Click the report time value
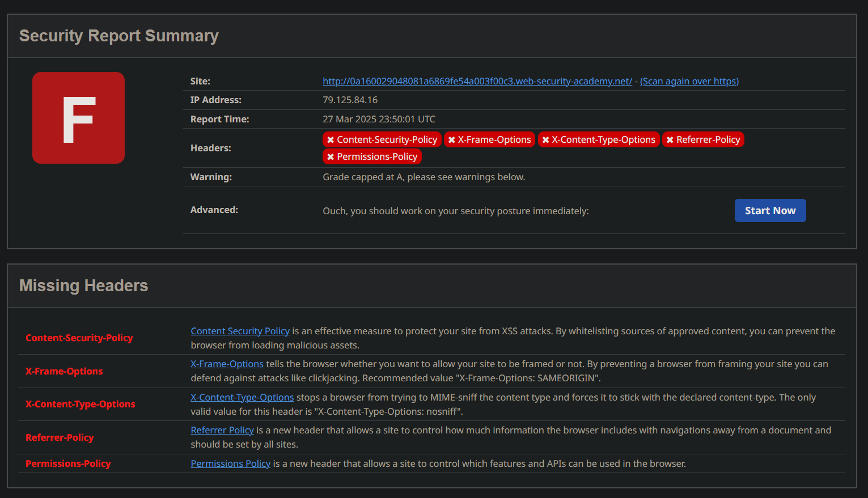This screenshot has width=868, height=498. point(379,119)
